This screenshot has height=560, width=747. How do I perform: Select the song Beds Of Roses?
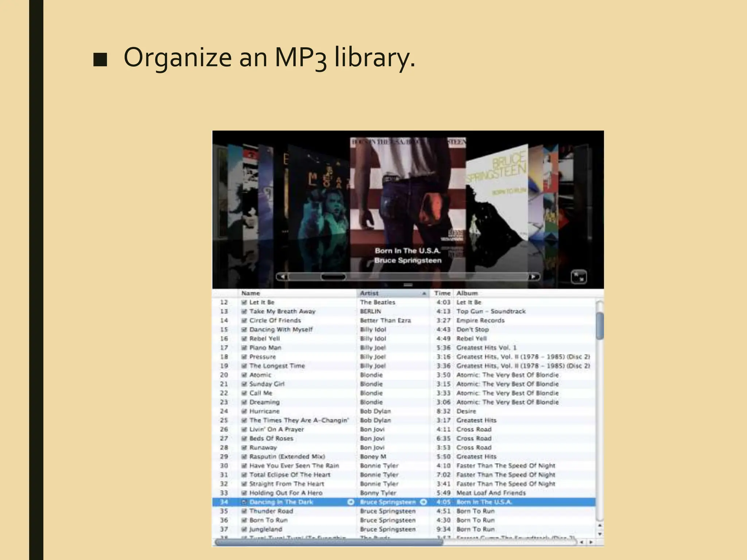(271, 439)
